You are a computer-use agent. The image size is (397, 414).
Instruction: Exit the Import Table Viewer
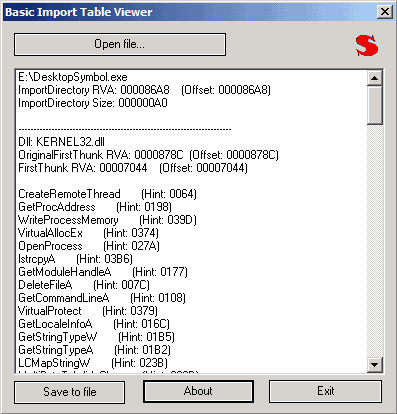tap(325, 391)
